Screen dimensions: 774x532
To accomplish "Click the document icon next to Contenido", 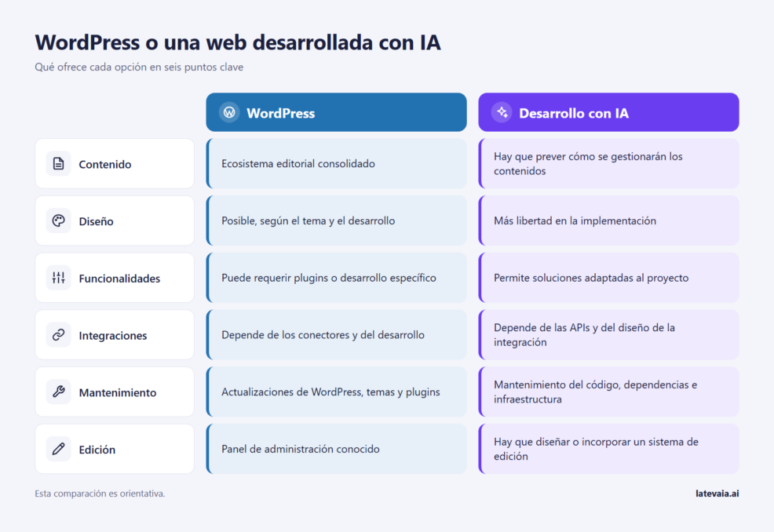I will pyautogui.click(x=58, y=163).
